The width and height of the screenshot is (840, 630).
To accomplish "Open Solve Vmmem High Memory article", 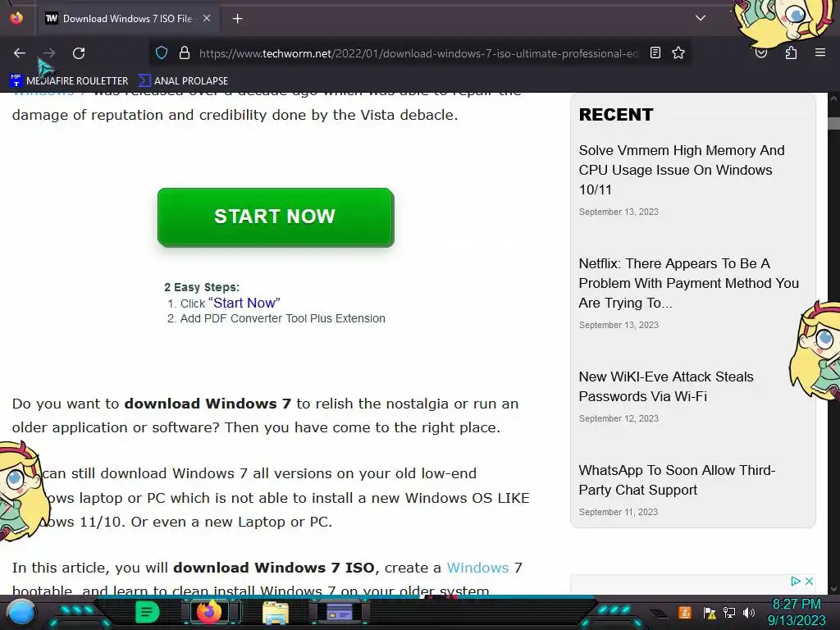I will (682, 170).
